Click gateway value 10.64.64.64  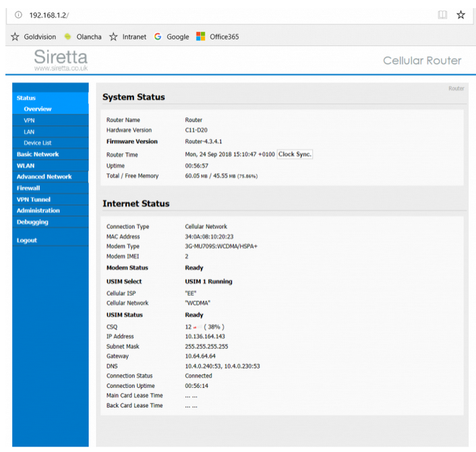pyautogui.click(x=200, y=356)
